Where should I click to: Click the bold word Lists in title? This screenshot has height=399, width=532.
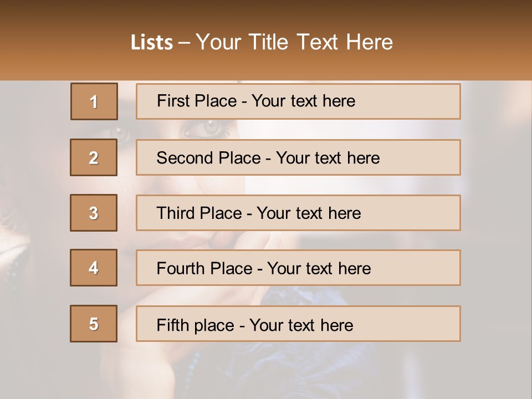(x=152, y=43)
